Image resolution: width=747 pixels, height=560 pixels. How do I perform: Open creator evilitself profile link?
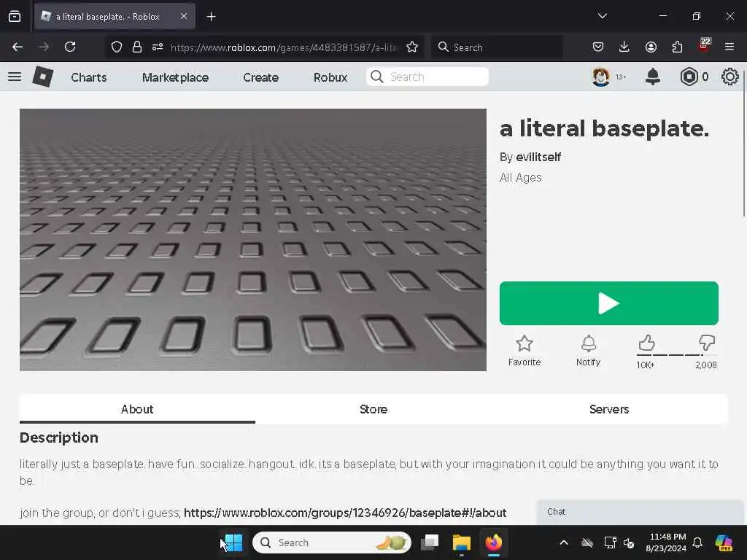[x=538, y=157]
